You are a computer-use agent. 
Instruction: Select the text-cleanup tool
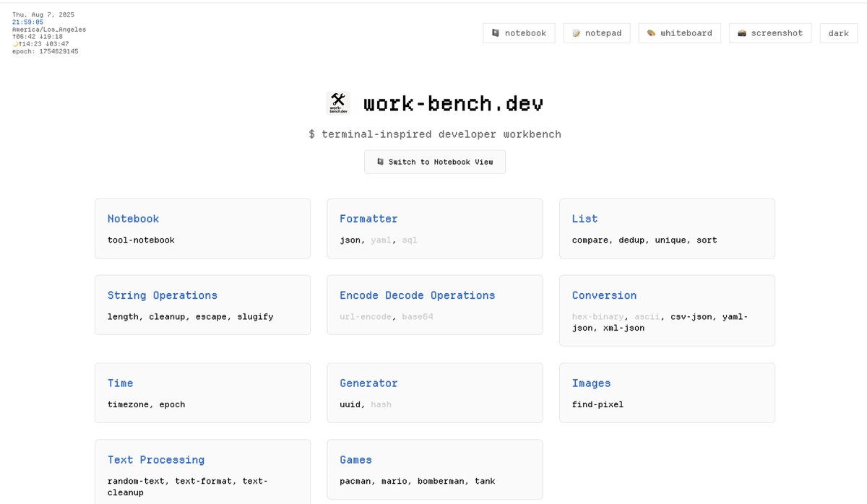188,487
